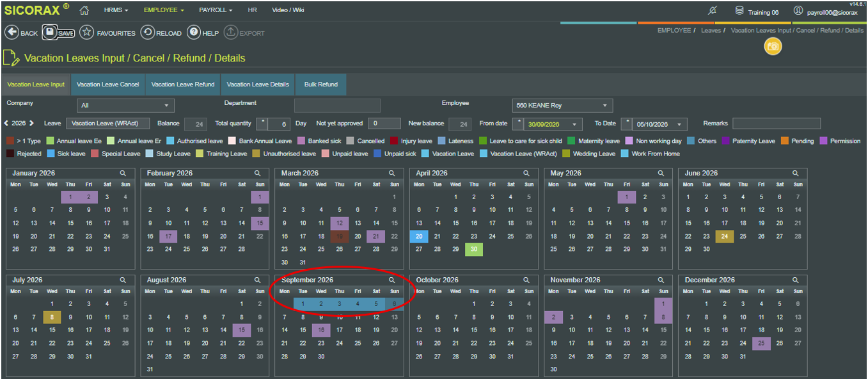Expand the HRMS menu
This screenshot has width=868, height=379.
tap(117, 10)
